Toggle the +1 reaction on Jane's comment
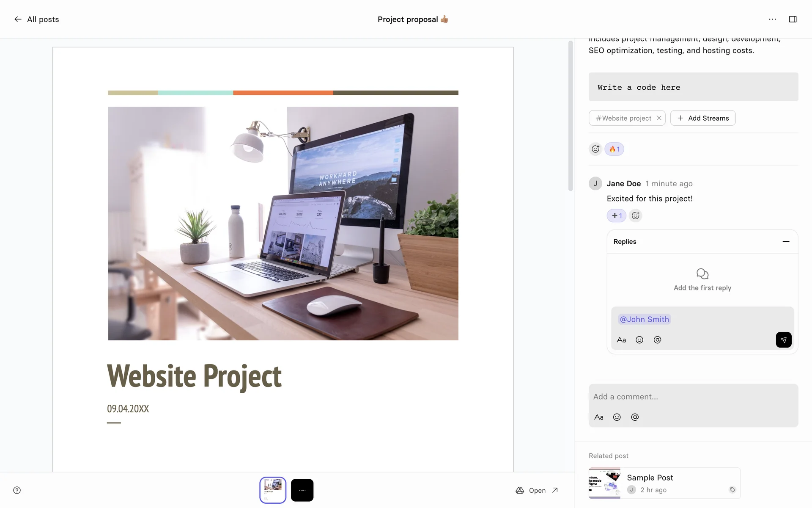 click(x=616, y=215)
